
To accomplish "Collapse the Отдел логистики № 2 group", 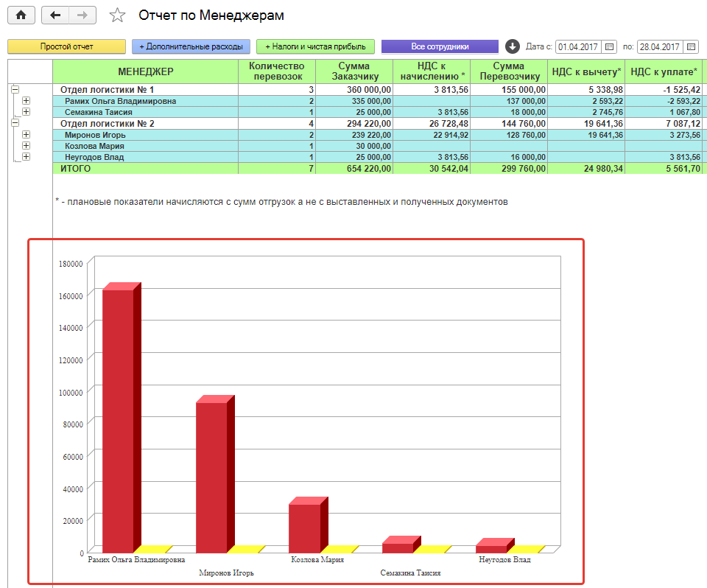I will (15, 123).
